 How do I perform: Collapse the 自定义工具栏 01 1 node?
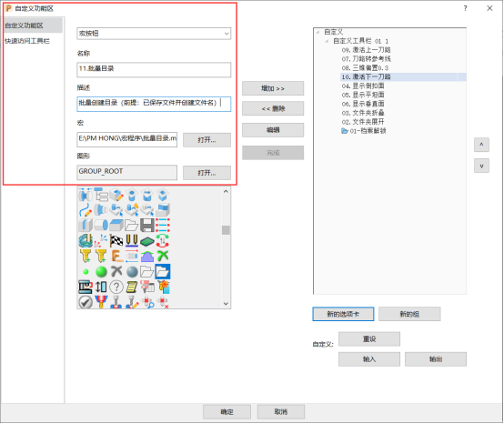(327, 41)
